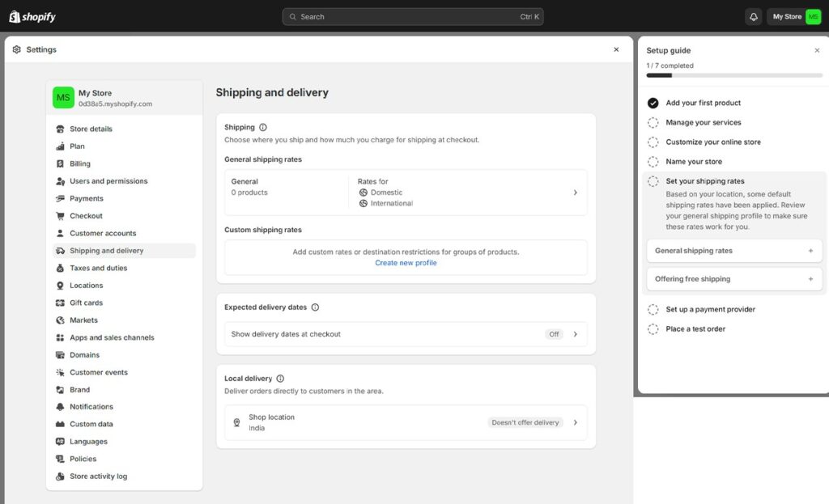829x504 pixels.
Task: Mark 'Set your shipping rates' step circle
Action: pos(653,181)
